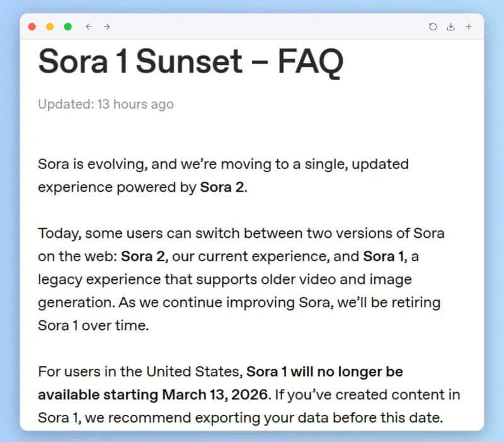Download the page using the download icon
This screenshot has height=442, width=504.
pos(451,26)
